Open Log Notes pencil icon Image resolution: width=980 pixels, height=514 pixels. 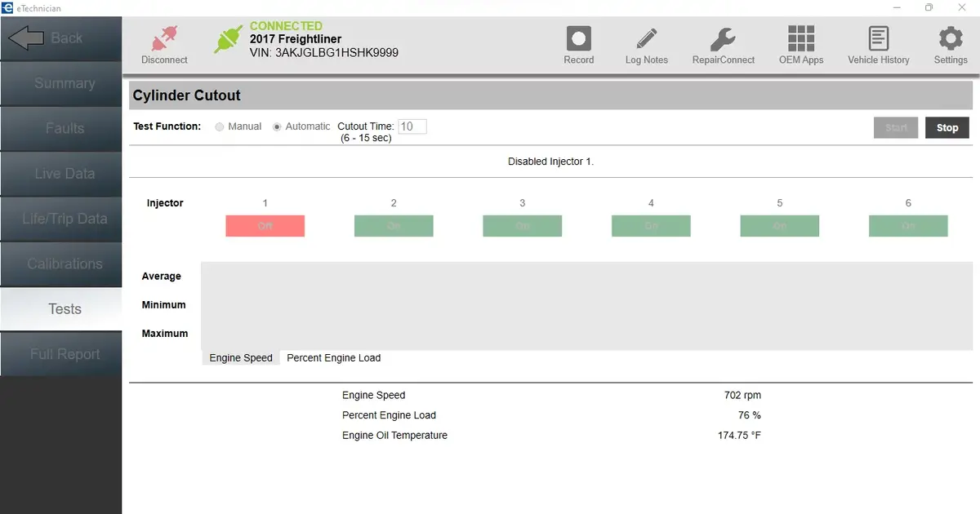(647, 38)
